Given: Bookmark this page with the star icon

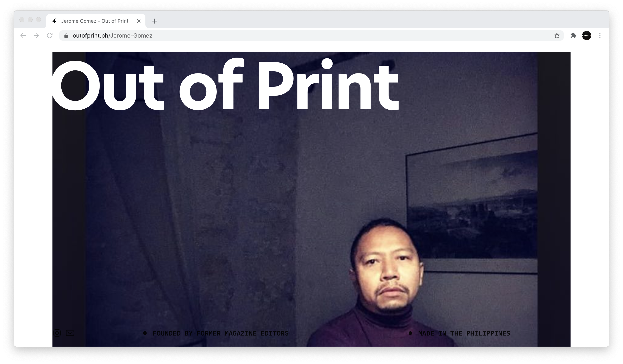Looking at the screenshot, I should 557,35.
